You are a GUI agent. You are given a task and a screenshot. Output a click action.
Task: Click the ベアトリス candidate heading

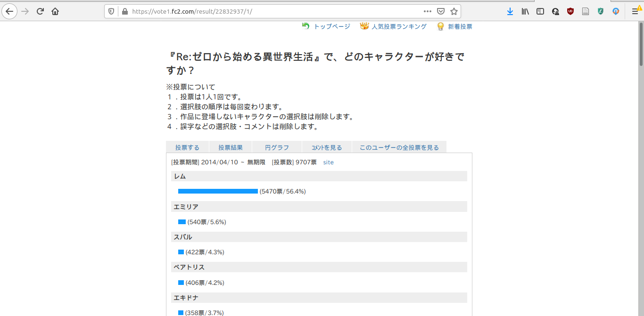click(x=319, y=267)
